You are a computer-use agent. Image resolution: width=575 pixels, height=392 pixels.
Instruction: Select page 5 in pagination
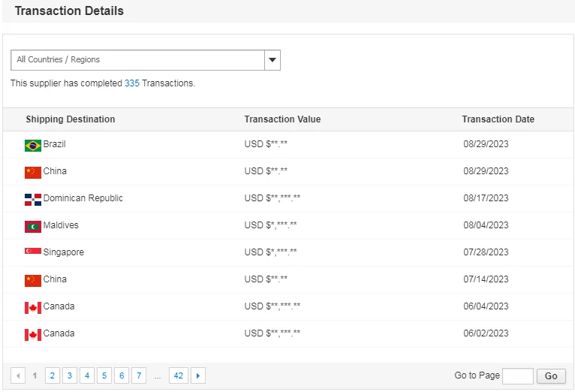click(x=104, y=375)
